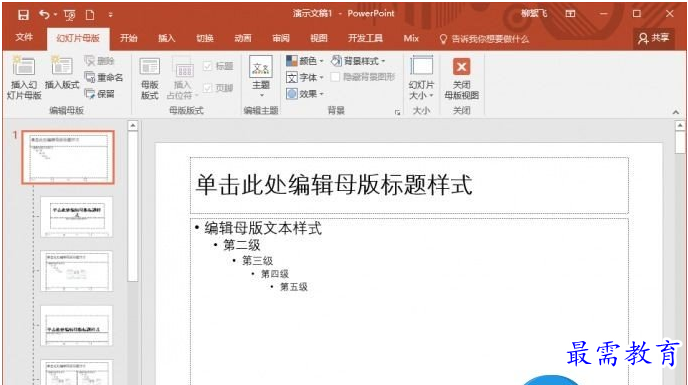Select the slide master thumbnail numbered 1
This screenshot has width=688, height=385.
point(68,157)
